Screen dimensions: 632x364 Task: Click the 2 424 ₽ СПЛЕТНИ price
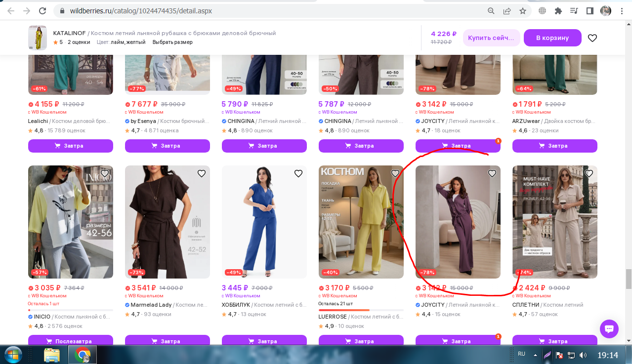532,288
